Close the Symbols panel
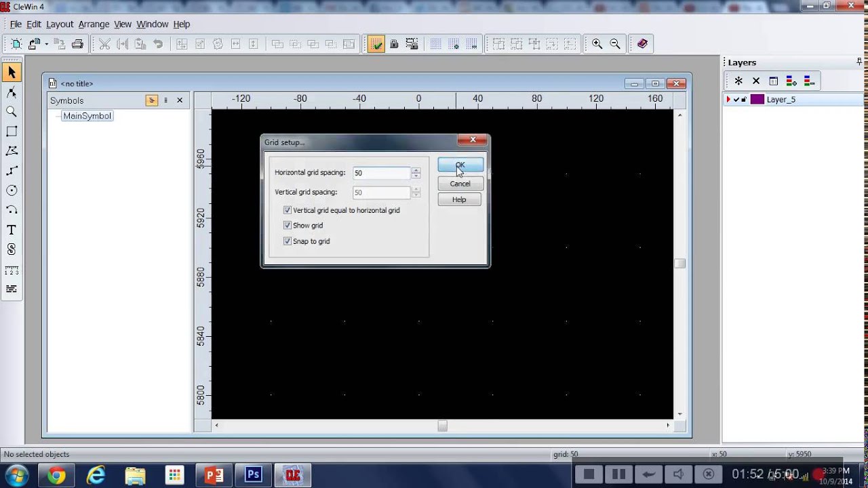Screen dimensions: 868x488 (180, 100)
